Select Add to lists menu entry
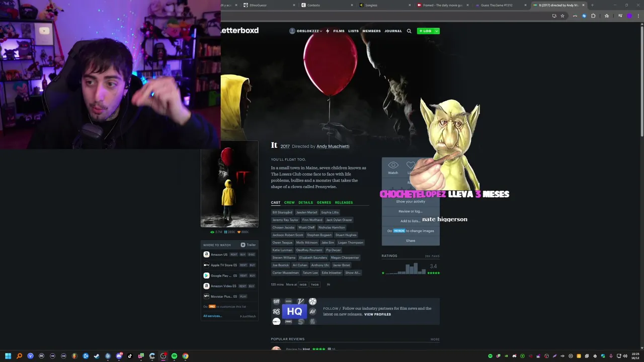The height and width of the screenshot is (362, 644). tap(411, 221)
